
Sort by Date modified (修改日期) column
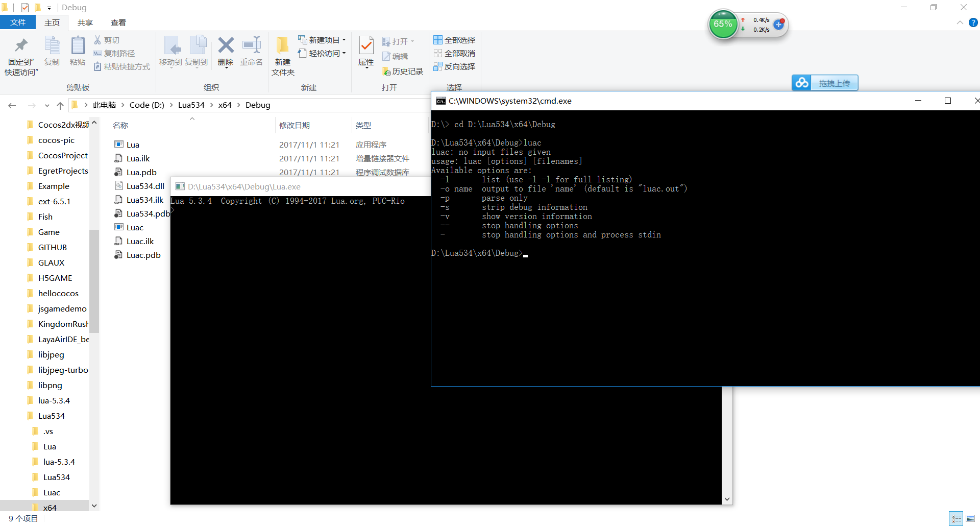[295, 125]
